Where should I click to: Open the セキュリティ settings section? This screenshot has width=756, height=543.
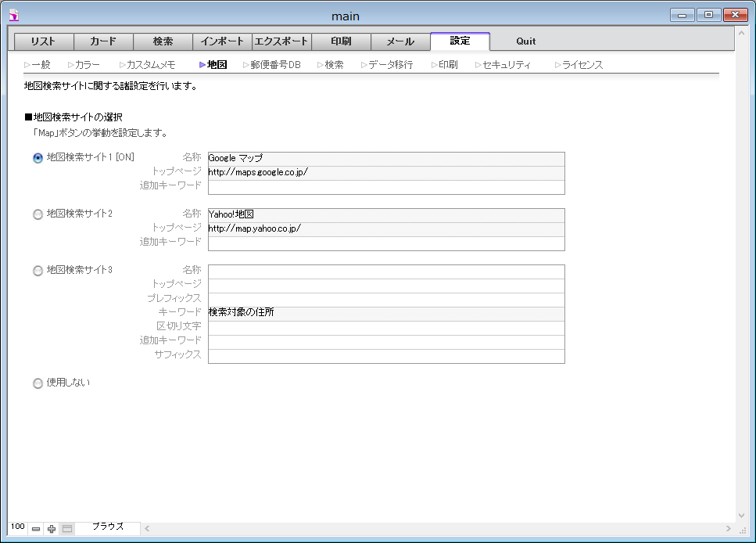tap(506, 65)
